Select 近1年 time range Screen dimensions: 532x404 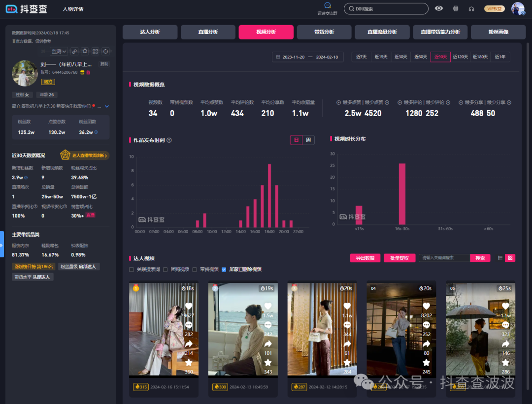point(500,57)
